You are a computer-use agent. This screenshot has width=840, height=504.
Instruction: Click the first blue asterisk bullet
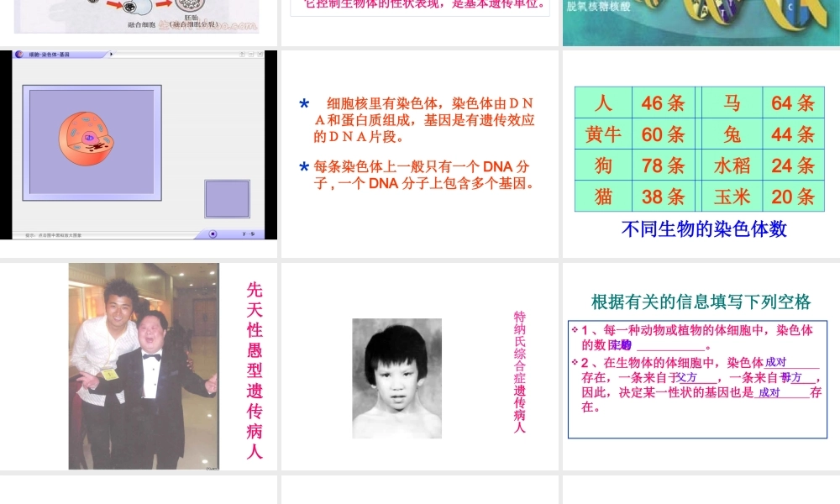coord(304,104)
